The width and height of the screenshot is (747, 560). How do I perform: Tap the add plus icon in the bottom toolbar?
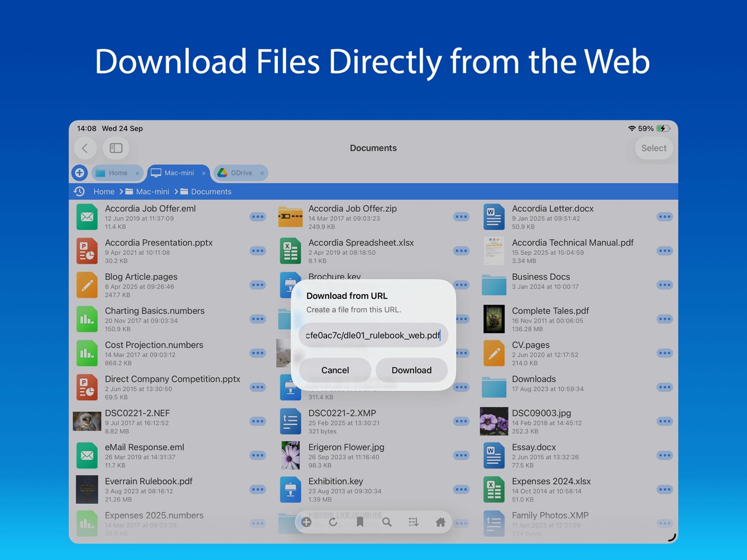(306, 522)
